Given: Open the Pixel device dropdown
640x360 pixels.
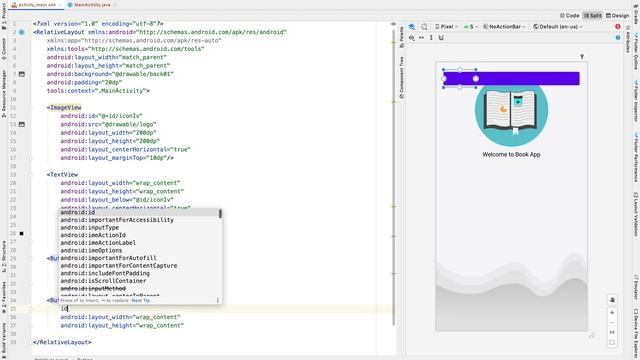Looking at the screenshot, I should [x=446, y=27].
